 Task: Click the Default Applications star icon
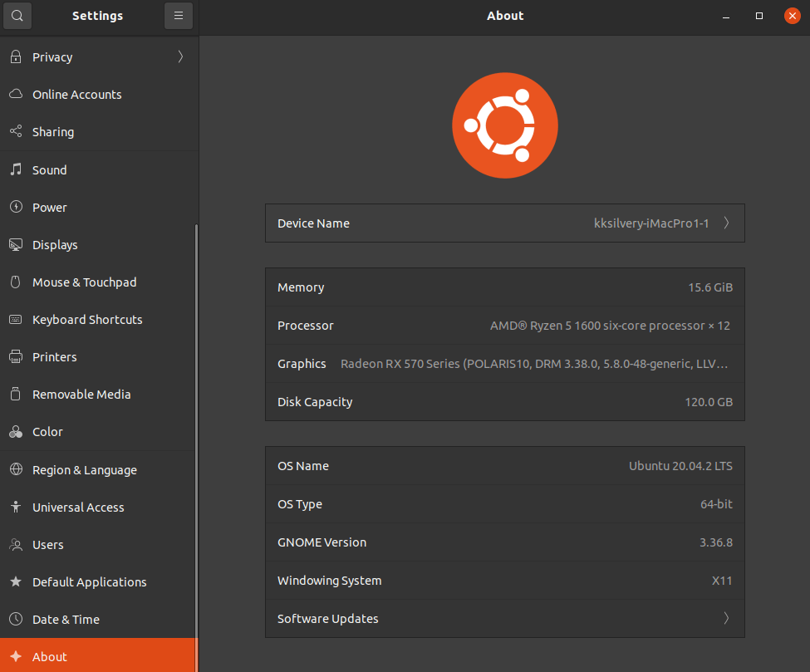point(16,581)
